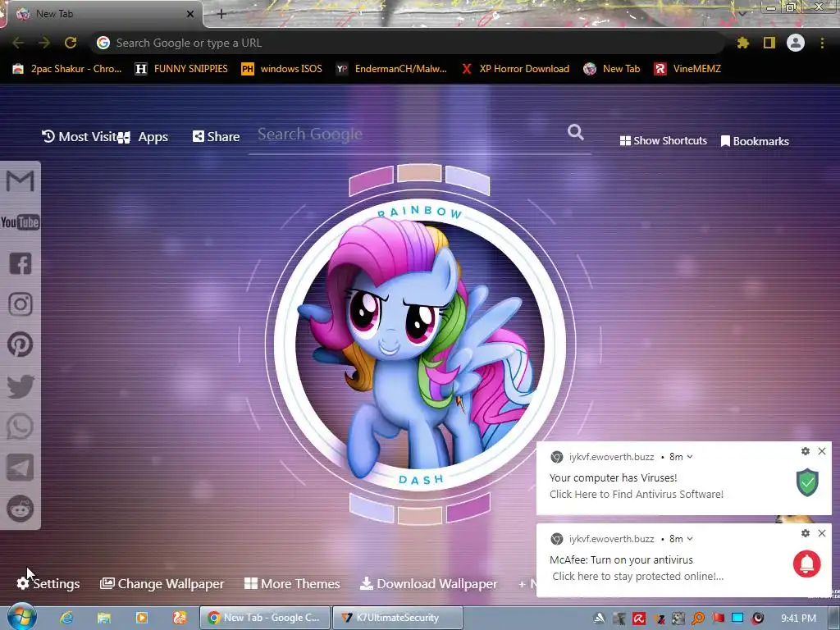Expand the McAfee notification chevron

point(689,539)
